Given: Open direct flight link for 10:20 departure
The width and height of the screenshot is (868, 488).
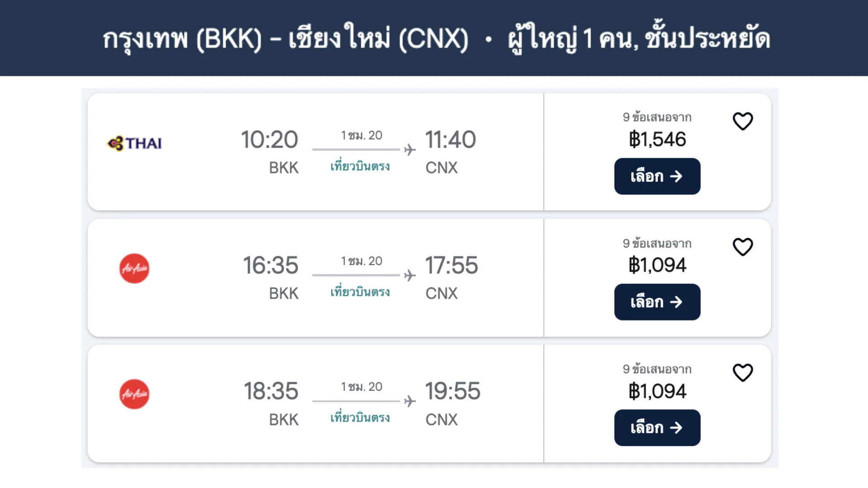Looking at the screenshot, I should tap(360, 166).
